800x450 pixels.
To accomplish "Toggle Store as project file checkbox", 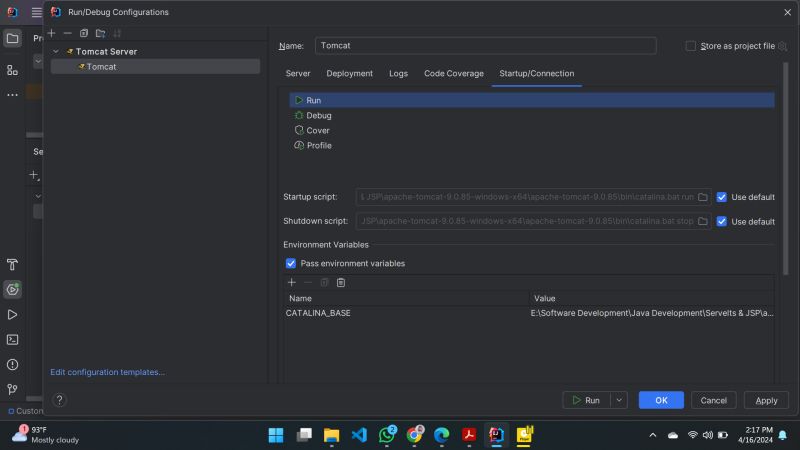I will pos(690,46).
